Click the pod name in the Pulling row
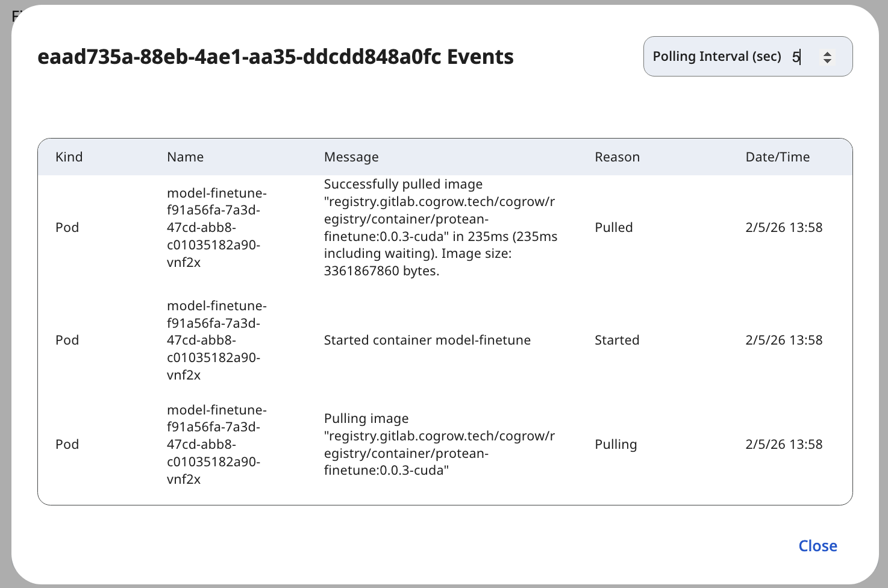The width and height of the screenshot is (888, 588). tap(216, 445)
